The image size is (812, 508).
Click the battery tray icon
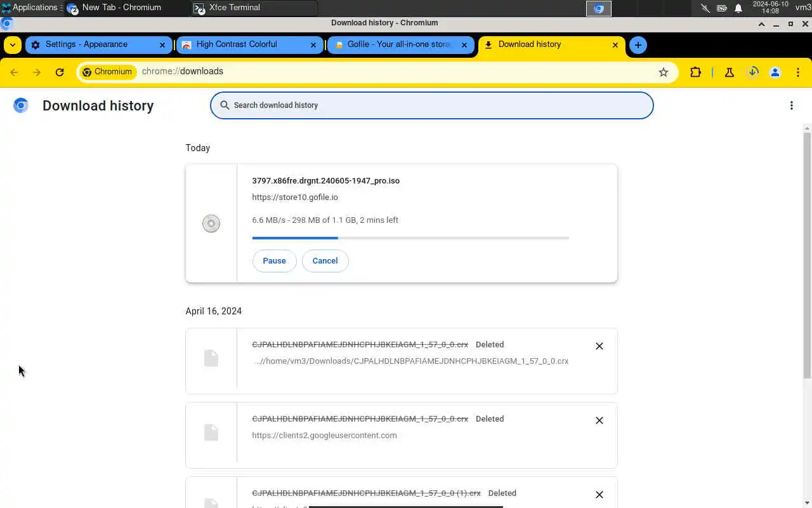coord(722,8)
